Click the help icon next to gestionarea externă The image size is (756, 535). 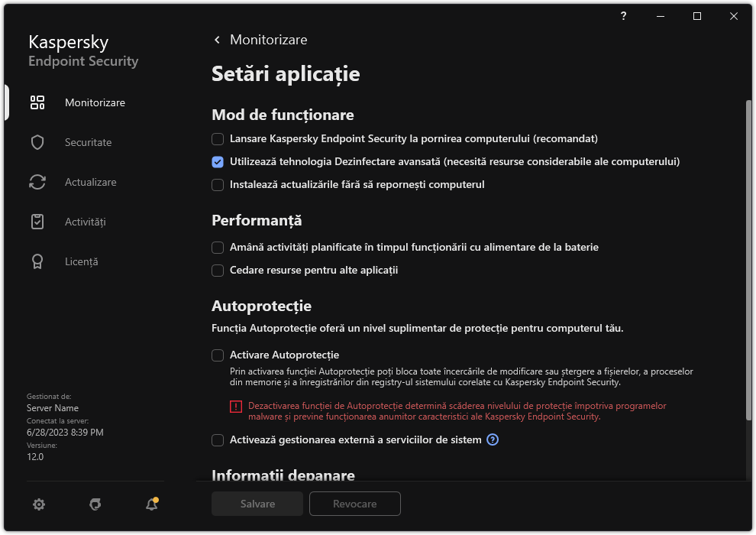(492, 439)
